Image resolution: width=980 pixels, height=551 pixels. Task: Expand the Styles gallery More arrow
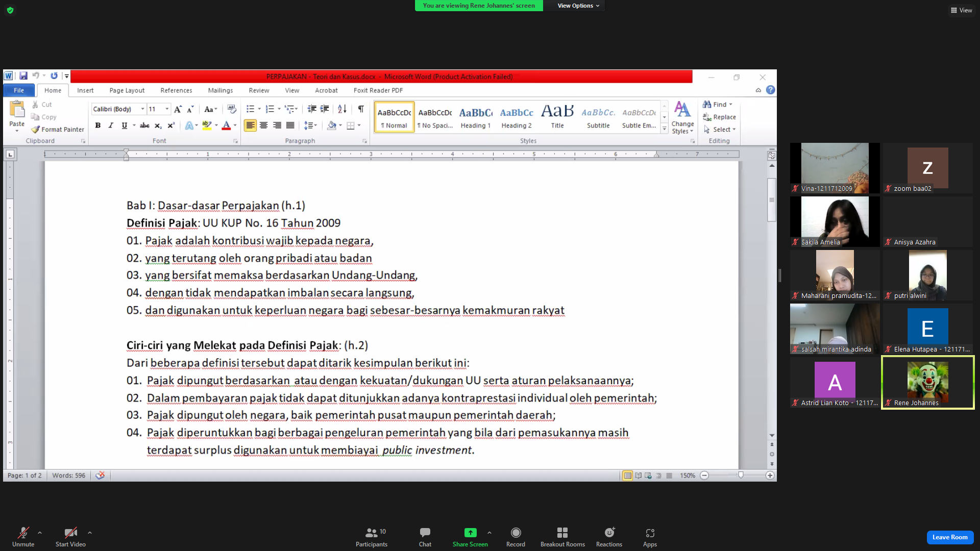click(665, 129)
